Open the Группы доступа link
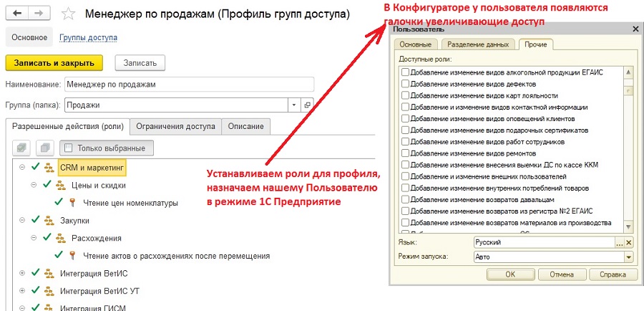The height and width of the screenshot is (311, 644). pos(88,37)
